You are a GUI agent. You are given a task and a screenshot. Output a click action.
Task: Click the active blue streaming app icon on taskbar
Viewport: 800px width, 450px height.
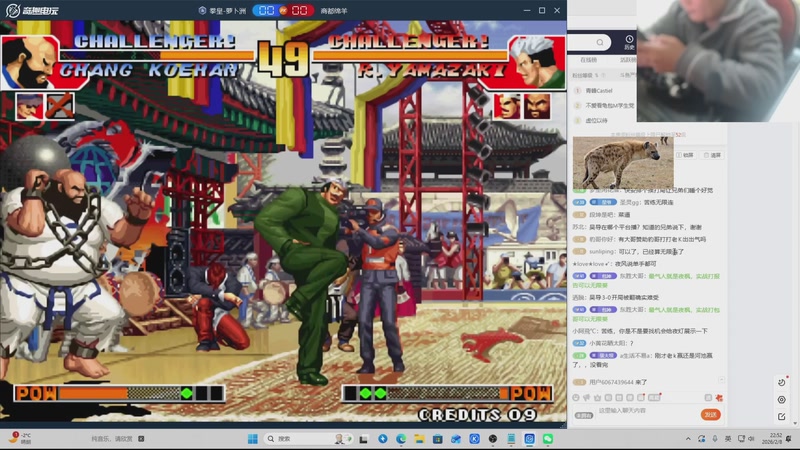530,439
